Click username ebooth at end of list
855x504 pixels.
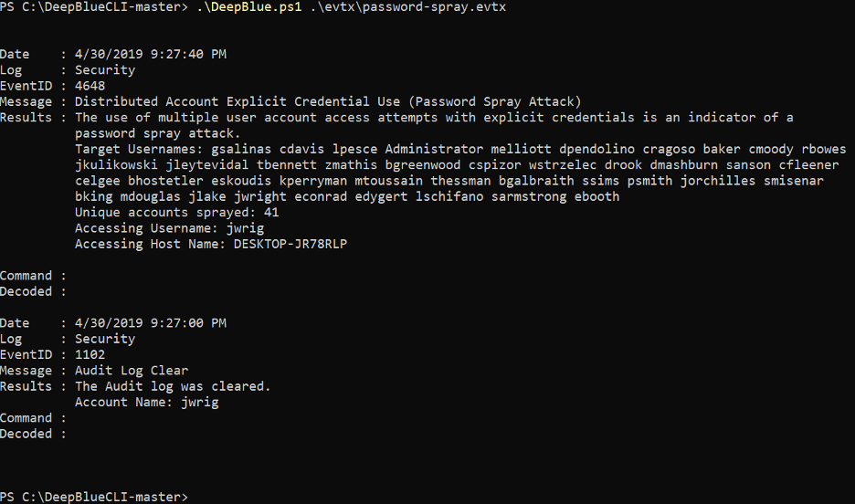596,196
